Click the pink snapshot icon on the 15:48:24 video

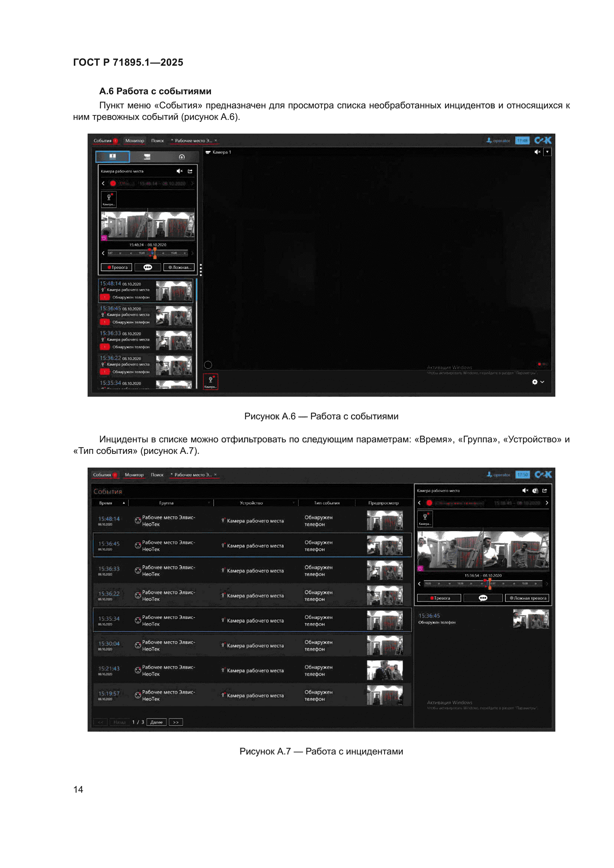pos(104,238)
